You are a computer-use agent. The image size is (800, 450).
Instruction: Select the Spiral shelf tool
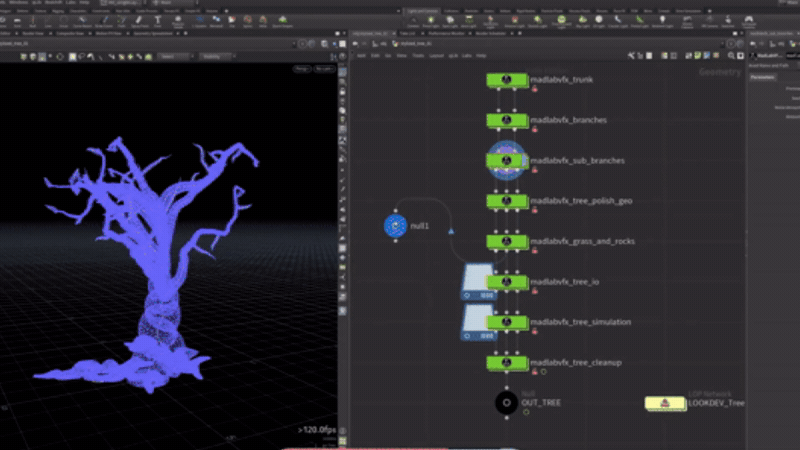(247, 22)
